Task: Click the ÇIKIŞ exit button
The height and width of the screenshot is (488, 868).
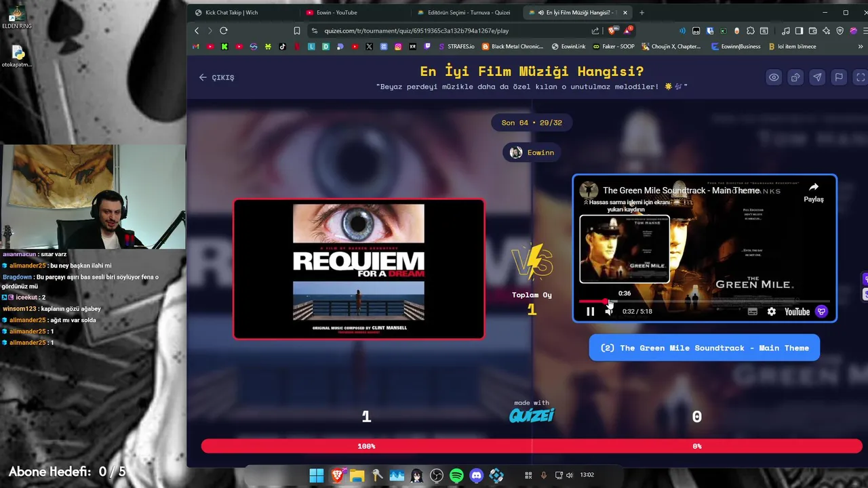Action: (216, 77)
